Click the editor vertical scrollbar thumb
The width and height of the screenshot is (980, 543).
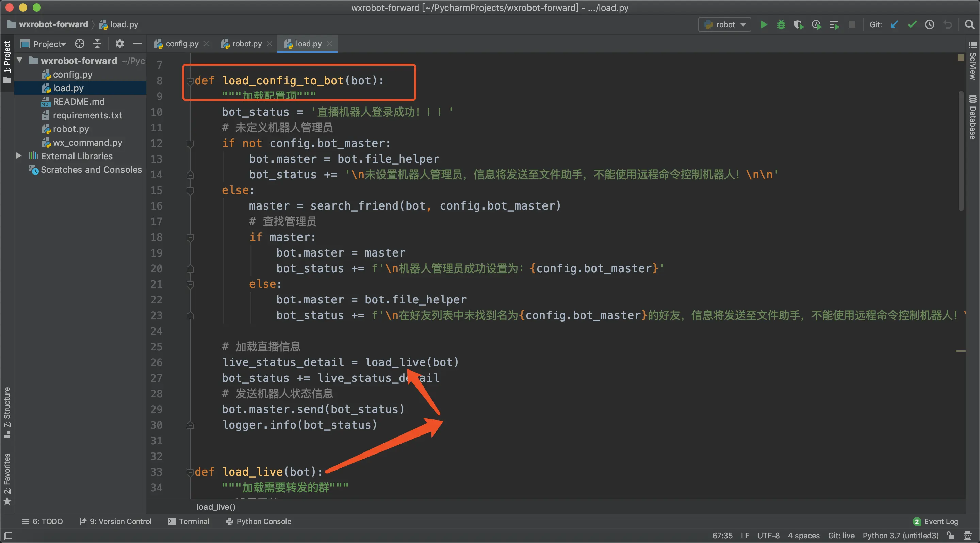coord(961,150)
